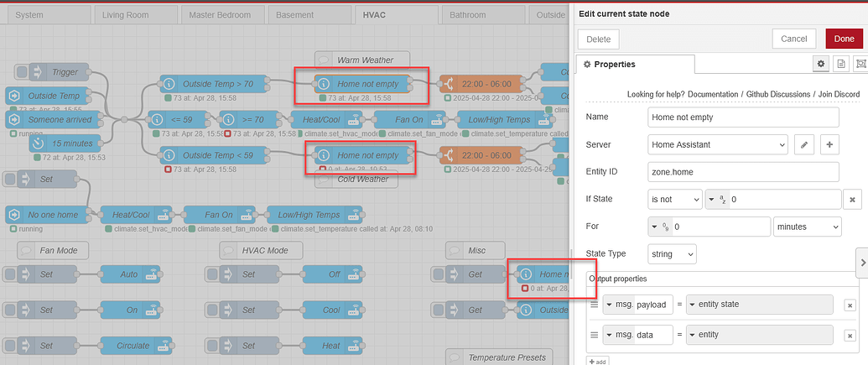Switch to the Bathroom tab

click(481, 15)
